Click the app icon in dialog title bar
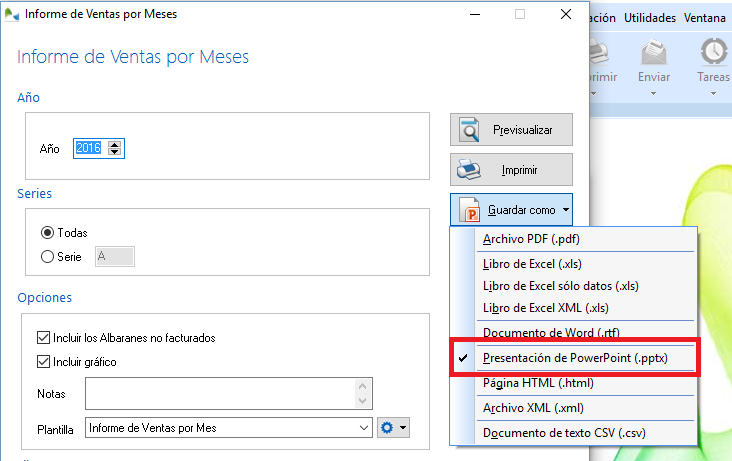 point(12,14)
